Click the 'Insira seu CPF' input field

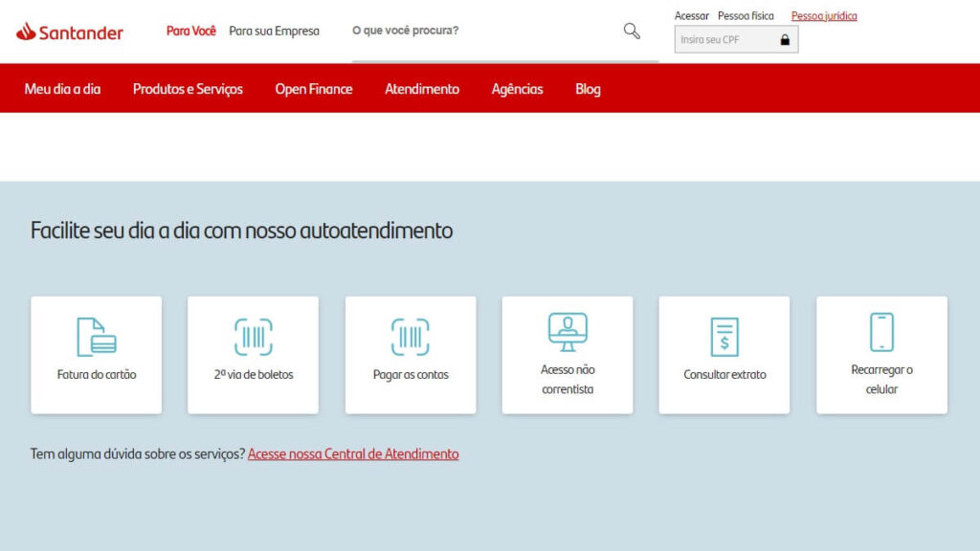(736, 40)
